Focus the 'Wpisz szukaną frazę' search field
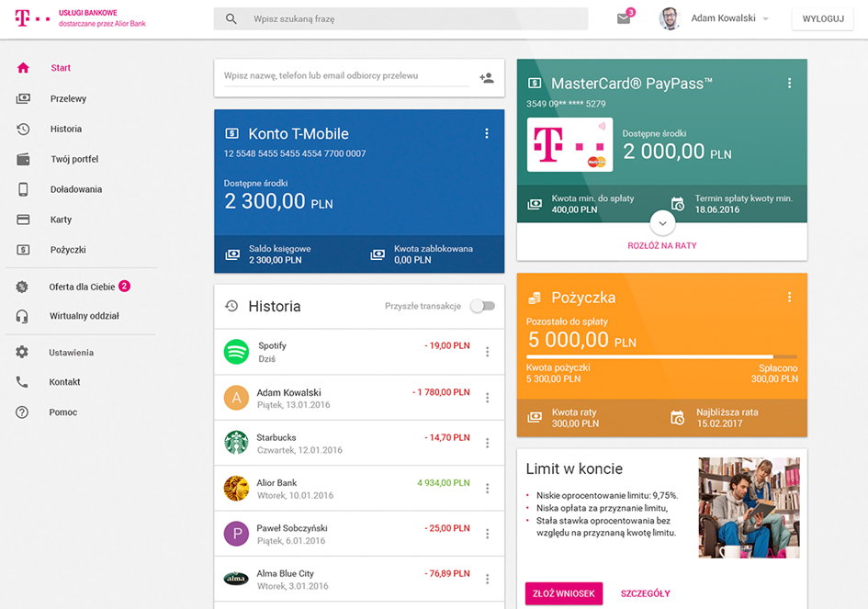This screenshot has height=609, width=868. [400, 18]
